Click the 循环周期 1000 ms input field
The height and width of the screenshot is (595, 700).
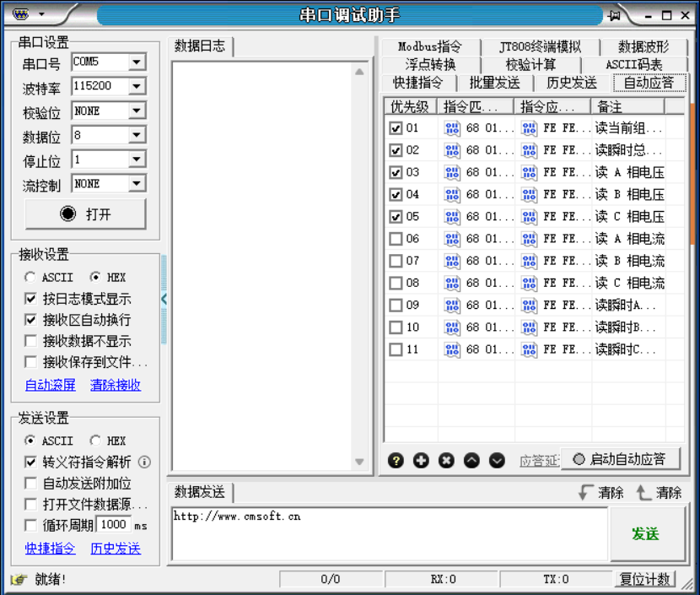click(x=114, y=524)
